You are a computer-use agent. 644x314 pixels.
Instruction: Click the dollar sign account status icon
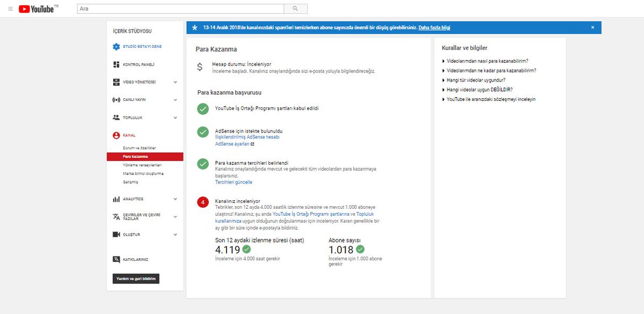(200, 67)
